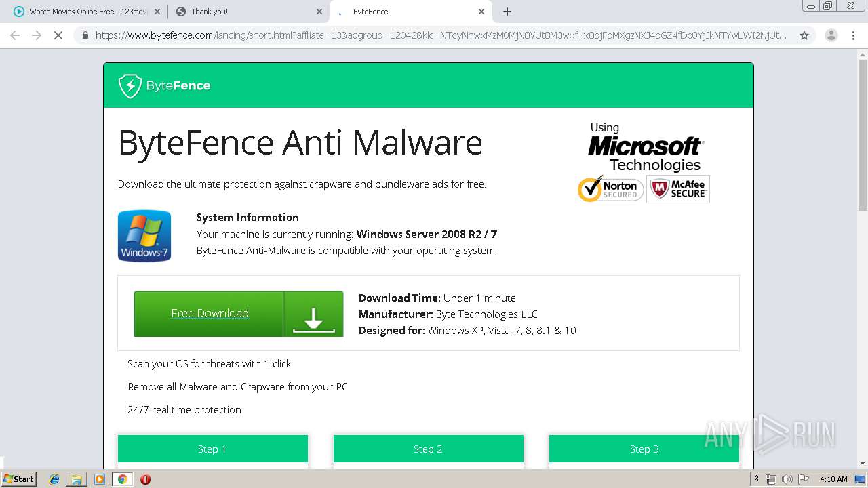Image resolution: width=868 pixels, height=488 pixels.
Task: Open Windows Media Player from taskbar
Action: [x=100, y=479]
